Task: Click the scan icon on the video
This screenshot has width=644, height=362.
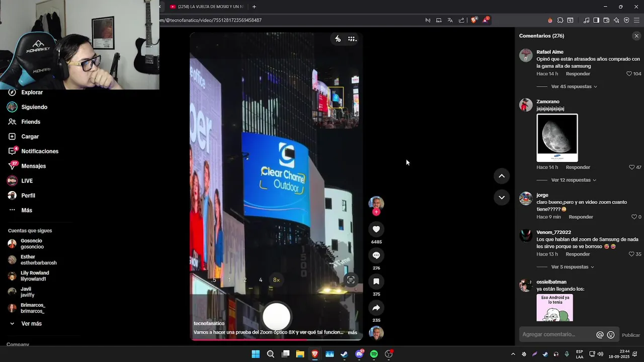Action: [351, 280]
